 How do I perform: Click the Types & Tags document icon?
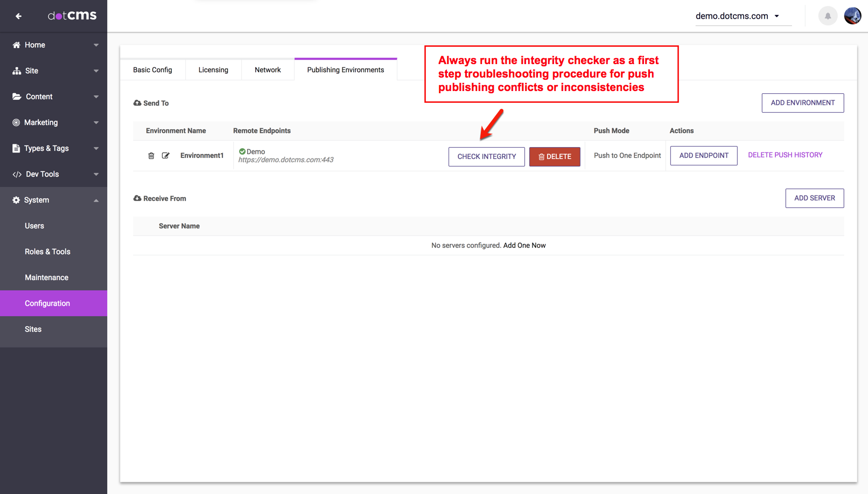pos(16,148)
